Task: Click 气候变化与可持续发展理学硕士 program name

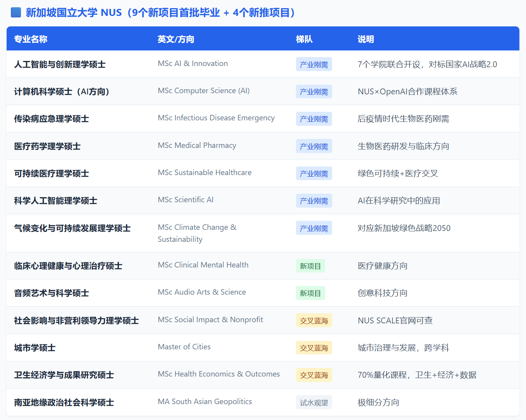Action: (72, 228)
